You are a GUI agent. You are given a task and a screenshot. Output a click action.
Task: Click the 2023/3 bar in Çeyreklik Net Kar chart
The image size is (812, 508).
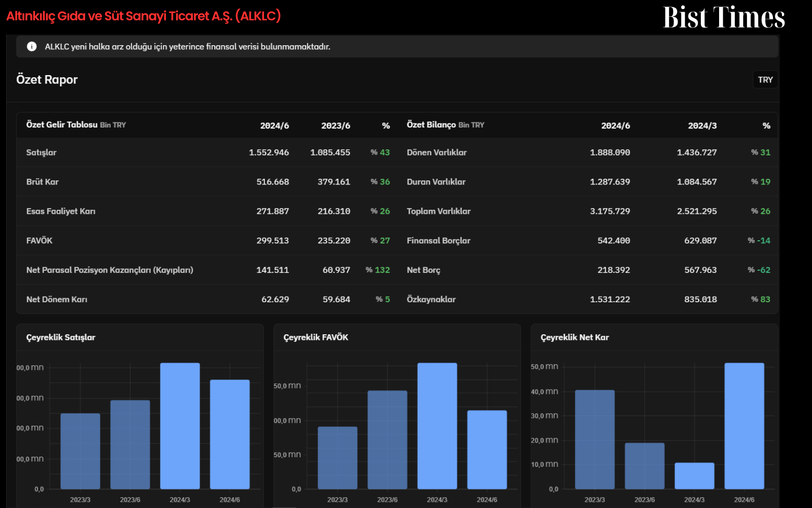(595, 439)
